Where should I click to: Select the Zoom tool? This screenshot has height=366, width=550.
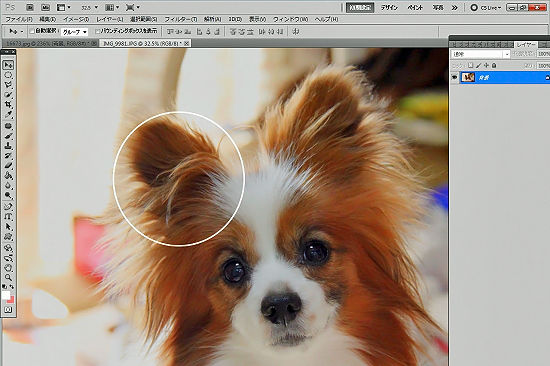pyautogui.click(x=8, y=278)
